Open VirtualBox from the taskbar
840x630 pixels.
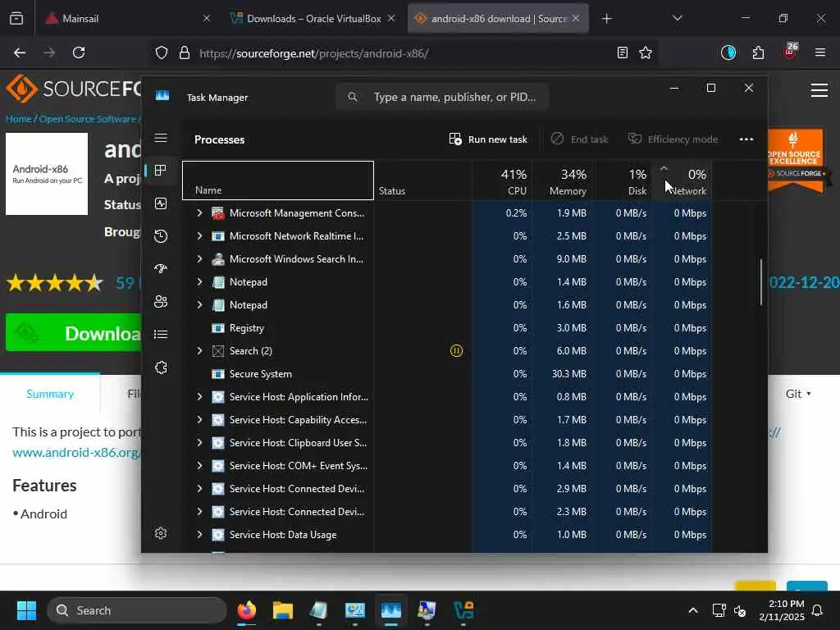click(463, 610)
